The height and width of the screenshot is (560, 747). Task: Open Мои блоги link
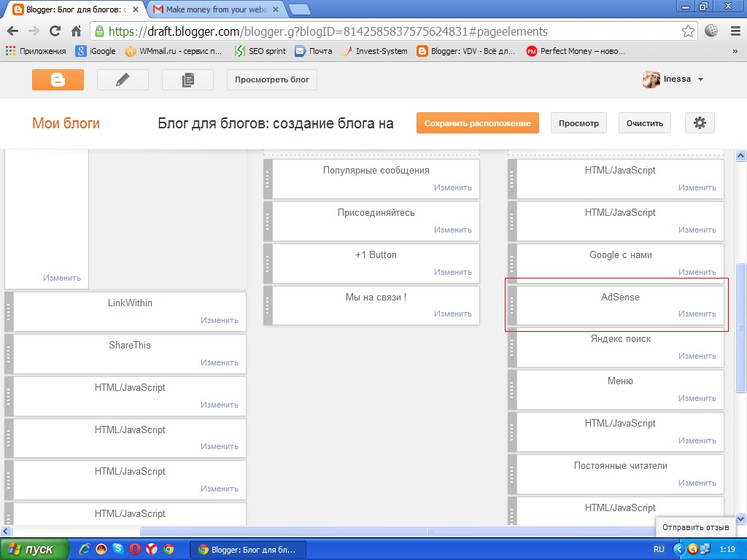pyautogui.click(x=66, y=123)
